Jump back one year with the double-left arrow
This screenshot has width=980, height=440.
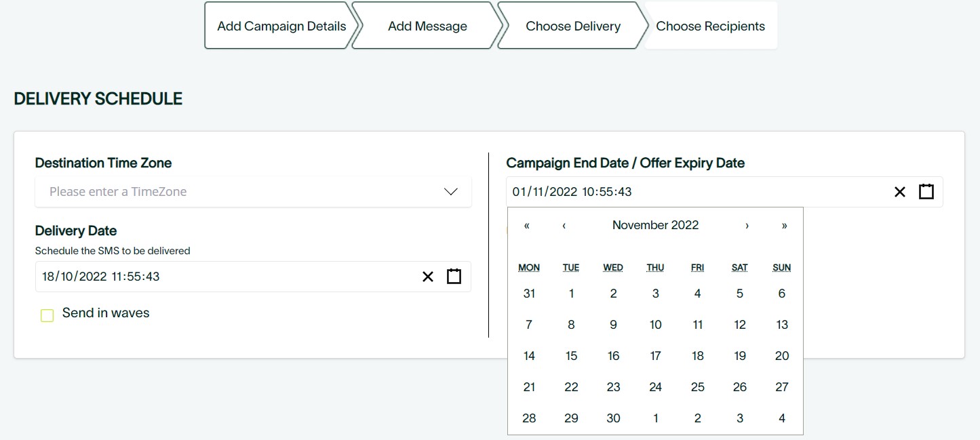point(527,226)
